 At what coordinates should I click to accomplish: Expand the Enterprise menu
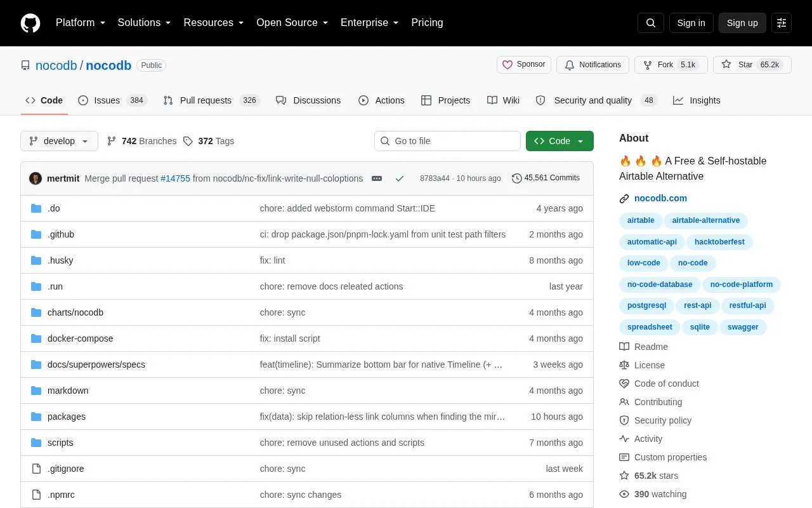370,23
